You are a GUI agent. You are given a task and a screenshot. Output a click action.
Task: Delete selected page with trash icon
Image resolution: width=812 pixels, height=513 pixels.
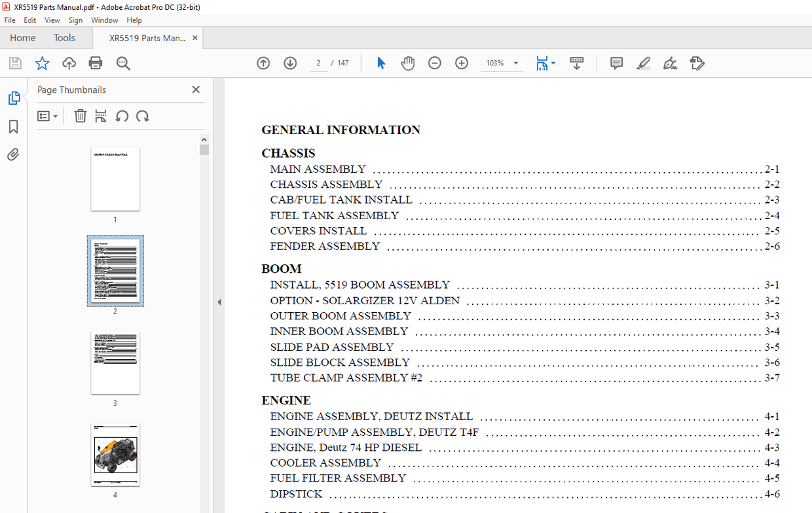coord(80,116)
